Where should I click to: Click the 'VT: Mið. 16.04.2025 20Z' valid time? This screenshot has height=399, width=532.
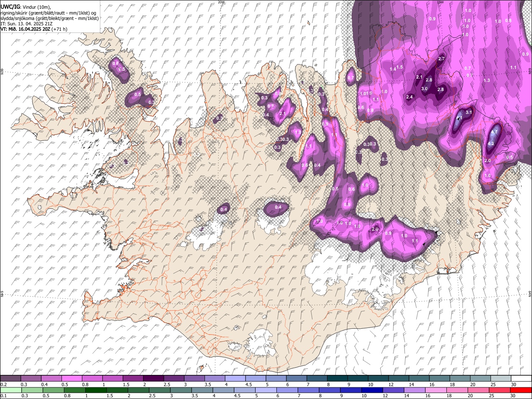pyautogui.click(x=25, y=29)
